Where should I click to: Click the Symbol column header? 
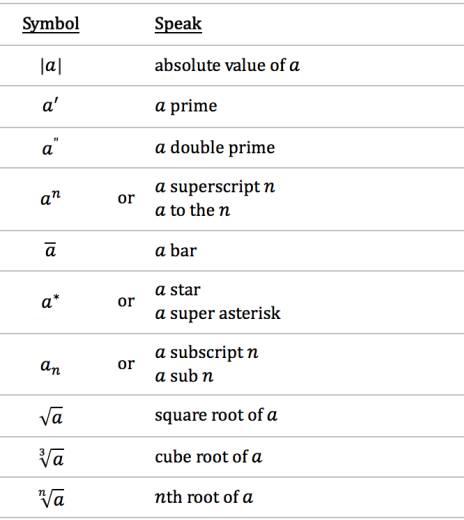click(x=51, y=25)
